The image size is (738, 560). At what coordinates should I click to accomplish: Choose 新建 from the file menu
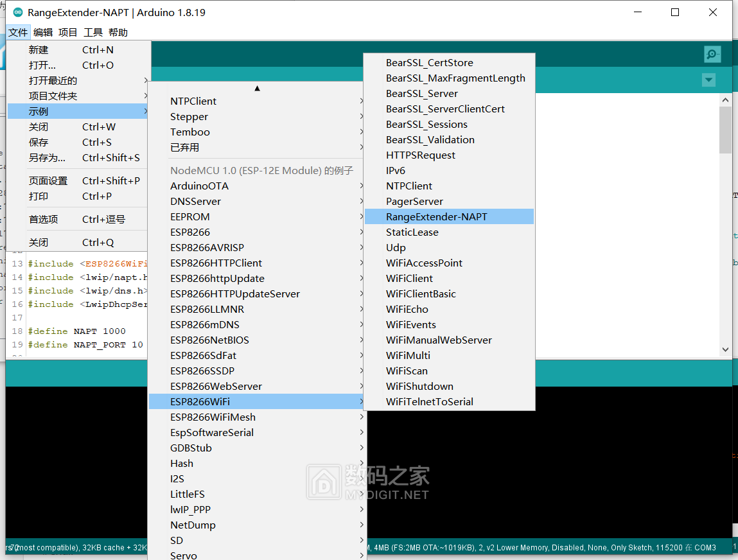click(x=78, y=49)
